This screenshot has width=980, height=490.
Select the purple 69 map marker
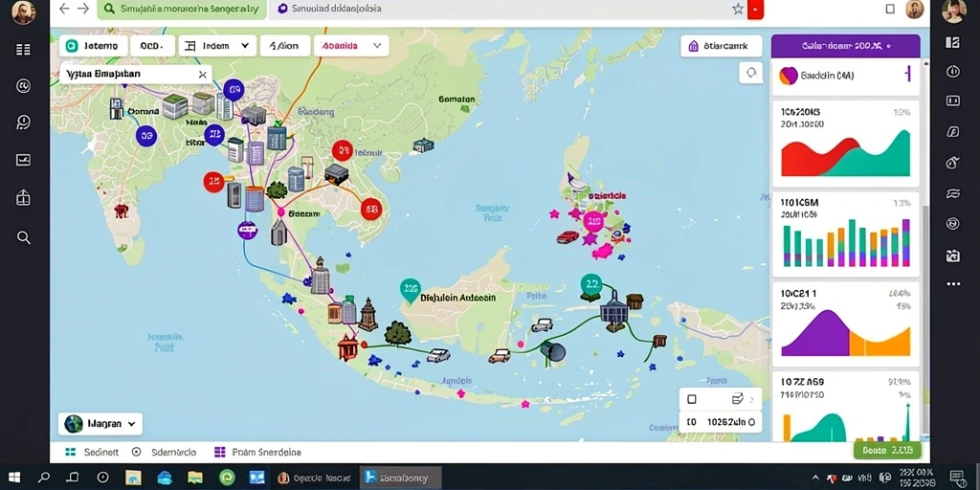click(x=234, y=91)
